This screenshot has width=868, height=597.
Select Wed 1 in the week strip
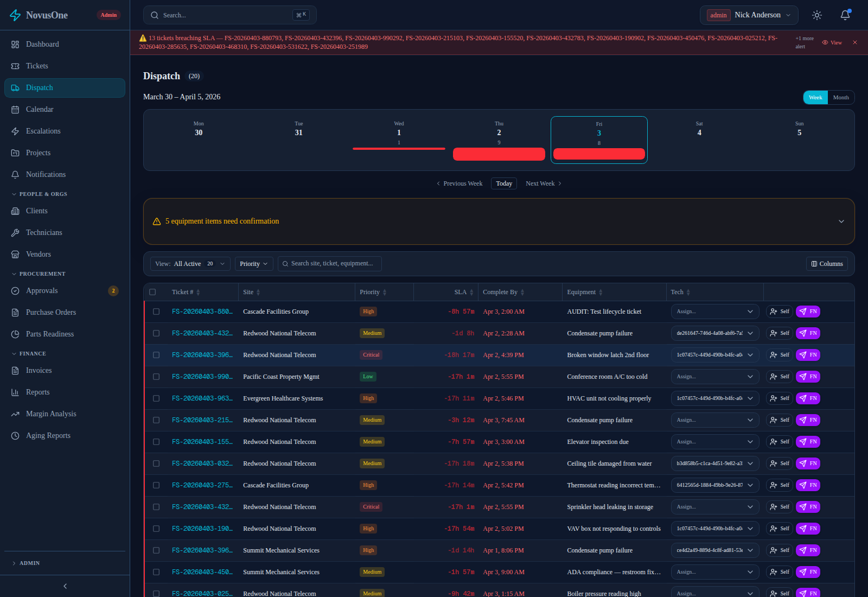point(399,140)
